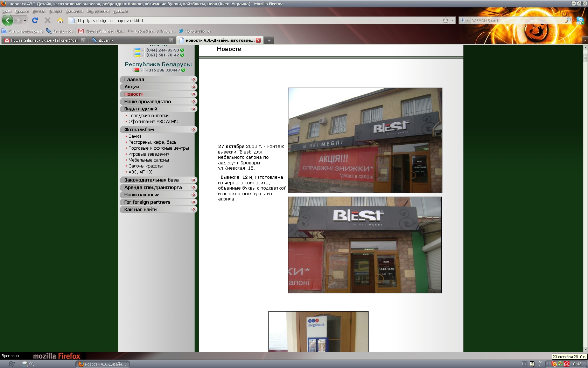Click the help question-mark icon in system tray

pos(532,364)
